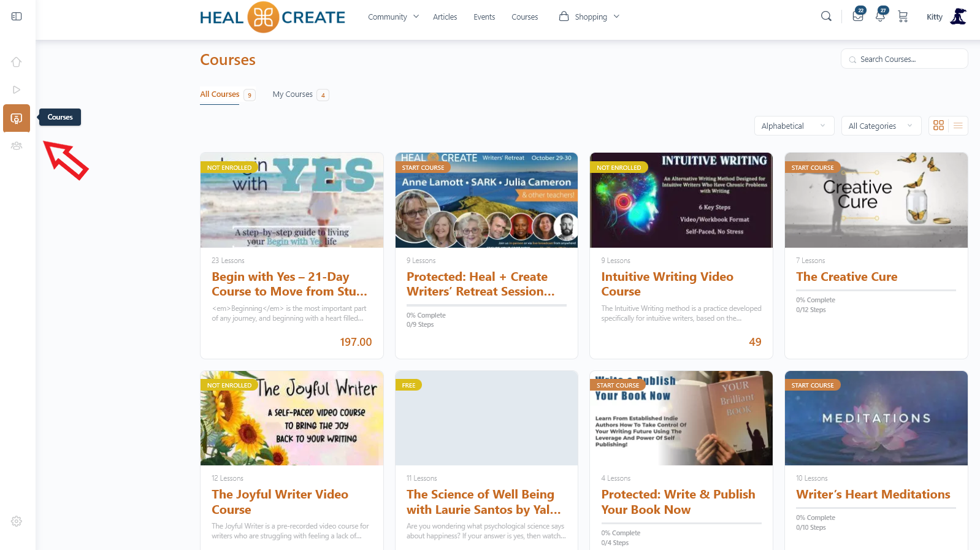The width and height of the screenshot is (980, 550).
Task: Click the Joyful Writer course thumbnail
Action: coord(292,418)
